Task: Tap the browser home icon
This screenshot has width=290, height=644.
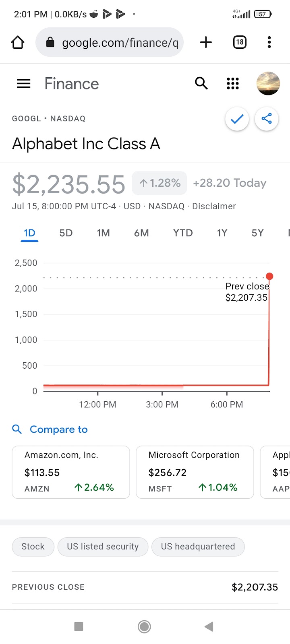Action: coord(18,42)
